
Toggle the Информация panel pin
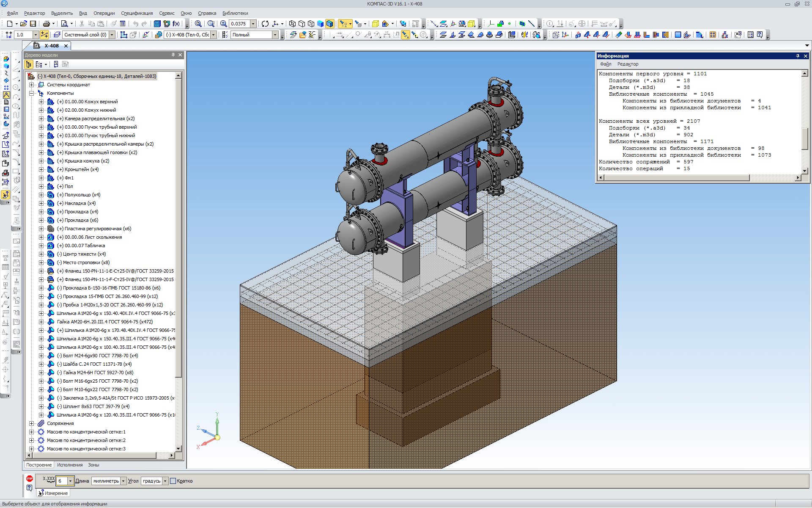click(x=798, y=56)
